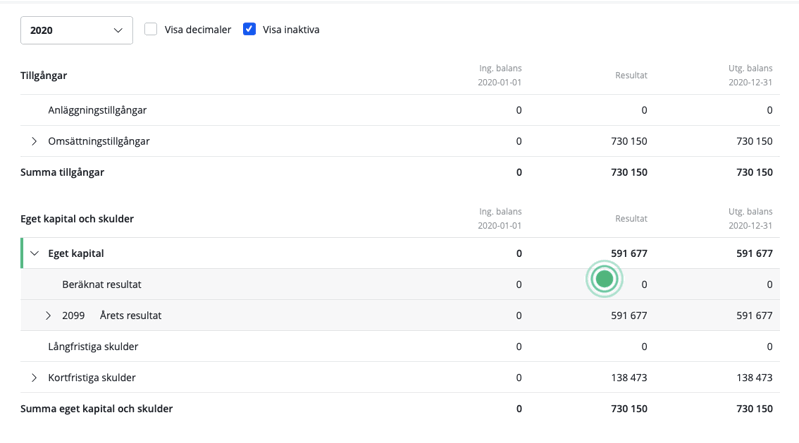This screenshot has height=443, width=799.
Task: Click the Tillgångar section heading
Action: point(44,75)
